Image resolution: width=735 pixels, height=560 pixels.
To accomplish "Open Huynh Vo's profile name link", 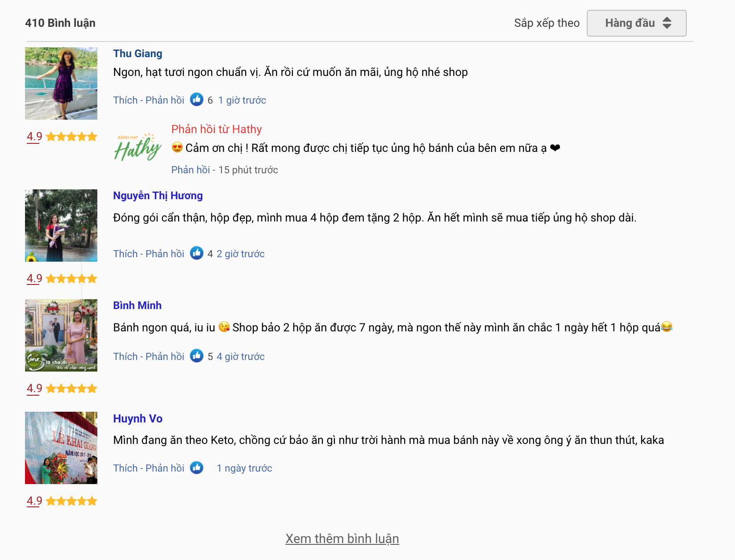I will 138,419.
